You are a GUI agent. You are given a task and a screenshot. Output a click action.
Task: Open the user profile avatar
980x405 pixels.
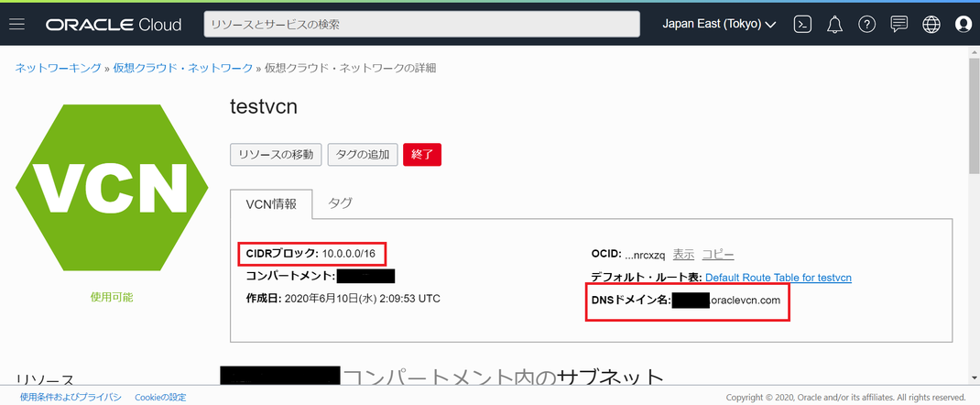[964, 25]
